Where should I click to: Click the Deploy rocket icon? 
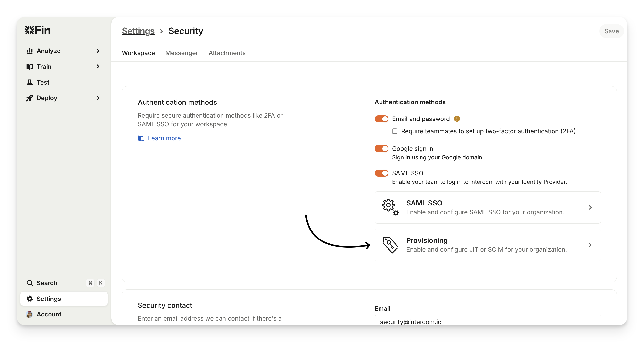(x=30, y=98)
